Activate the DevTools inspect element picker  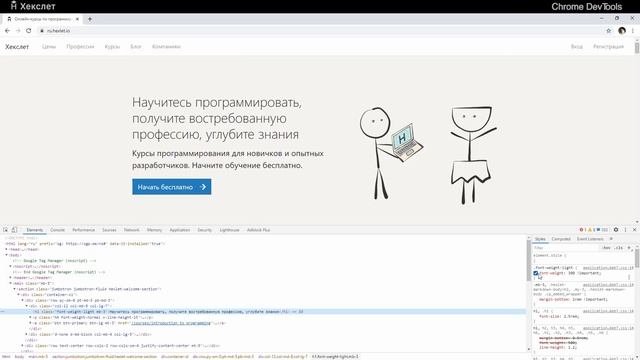click(x=6, y=230)
